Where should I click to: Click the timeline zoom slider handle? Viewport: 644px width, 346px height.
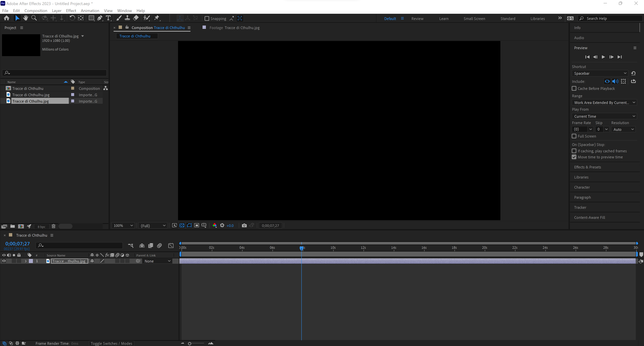tap(189, 343)
